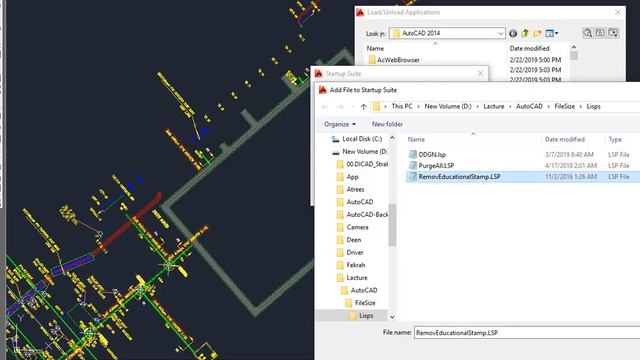Screen dimensions: 640x360
Task: Open the Deen folder in tree
Action: click(349, 240)
